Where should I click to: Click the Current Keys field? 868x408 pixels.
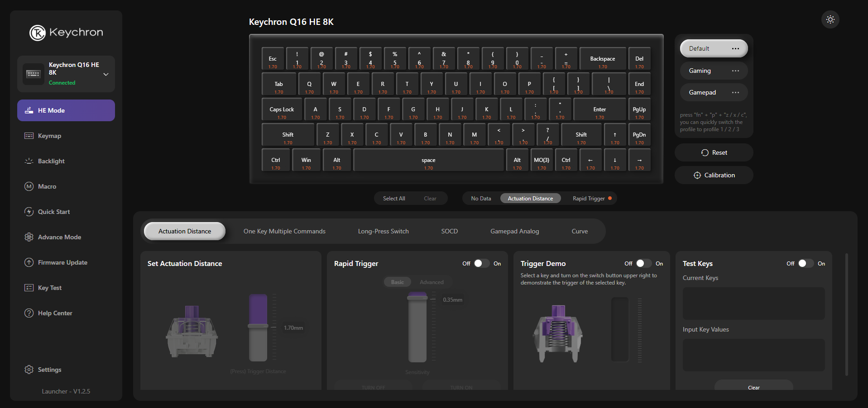tap(754, 304)
